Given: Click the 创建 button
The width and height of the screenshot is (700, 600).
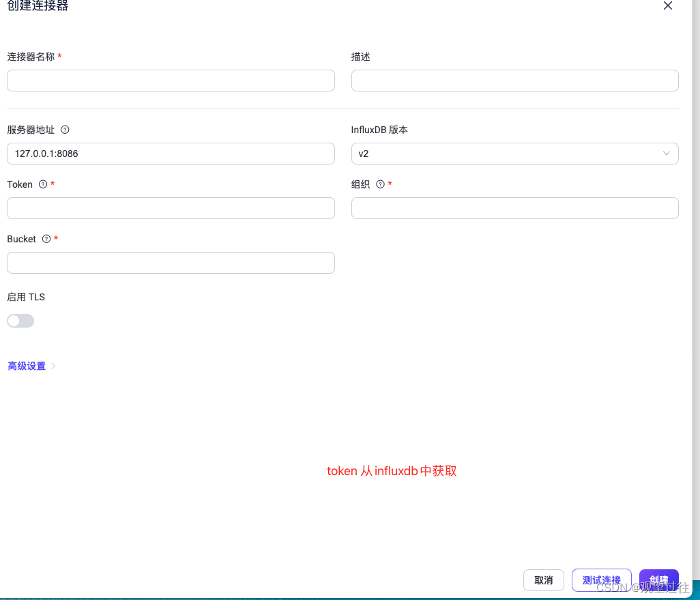Looking at the screenshot, I should coord(658,580).
